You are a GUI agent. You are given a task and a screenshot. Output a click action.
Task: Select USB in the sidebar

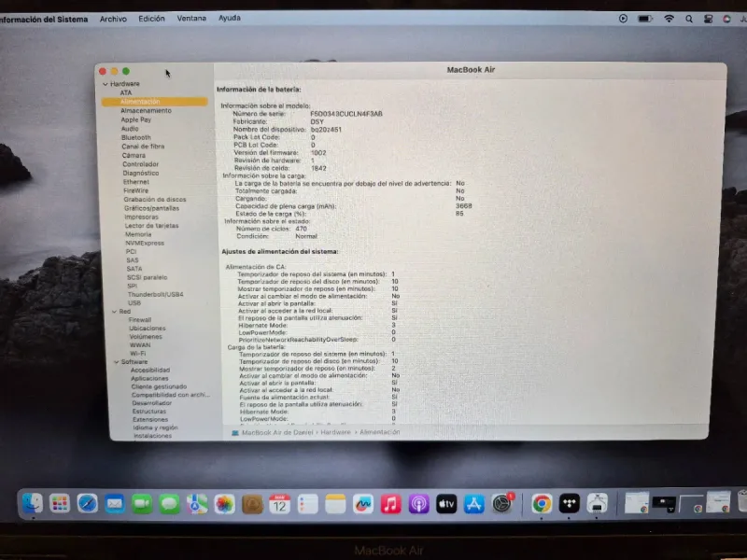[134, 302]
